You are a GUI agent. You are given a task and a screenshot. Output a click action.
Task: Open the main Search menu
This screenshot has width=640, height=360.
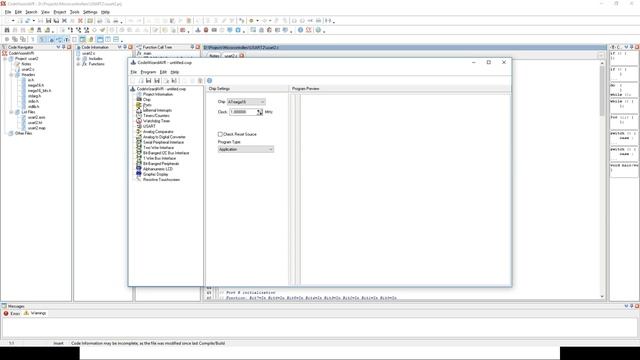click(31, 12)
